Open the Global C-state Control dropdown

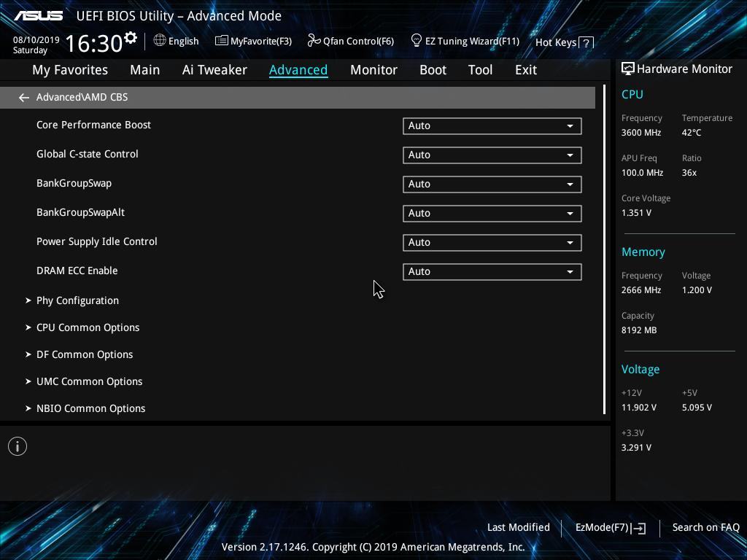coord(492,155)
